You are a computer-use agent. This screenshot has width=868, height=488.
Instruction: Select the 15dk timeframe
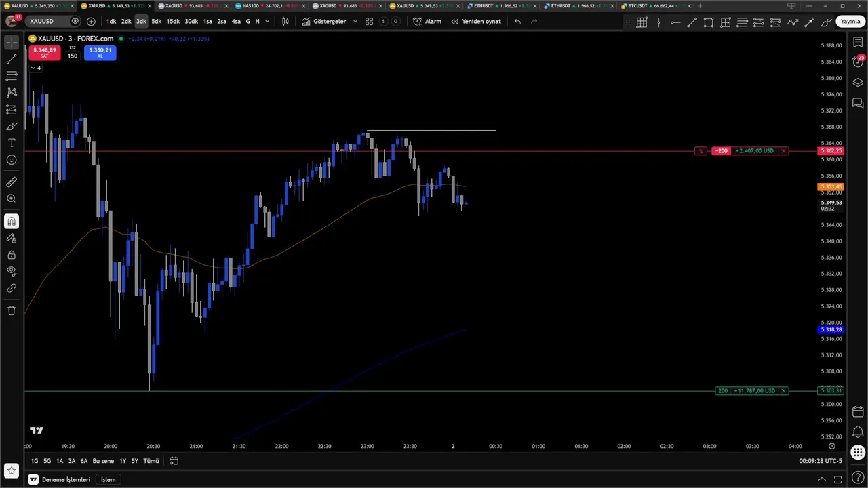pos(173,21)
